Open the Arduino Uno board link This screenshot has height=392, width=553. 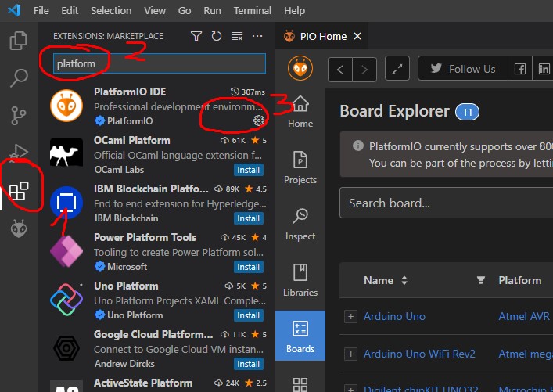pos(394,316)
